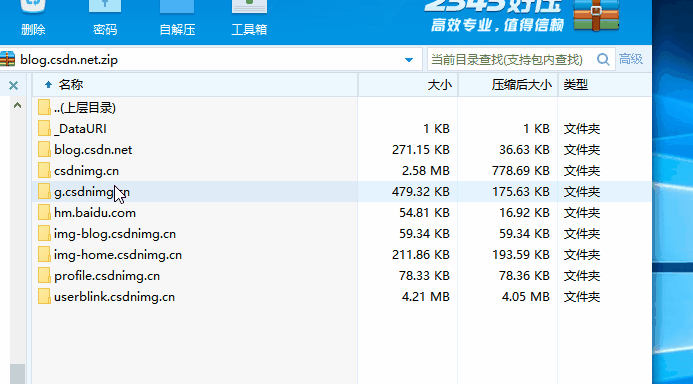Click the 175.63 KB compressed size
Viewport: 693px width, 384px height.
pos(521,192)
